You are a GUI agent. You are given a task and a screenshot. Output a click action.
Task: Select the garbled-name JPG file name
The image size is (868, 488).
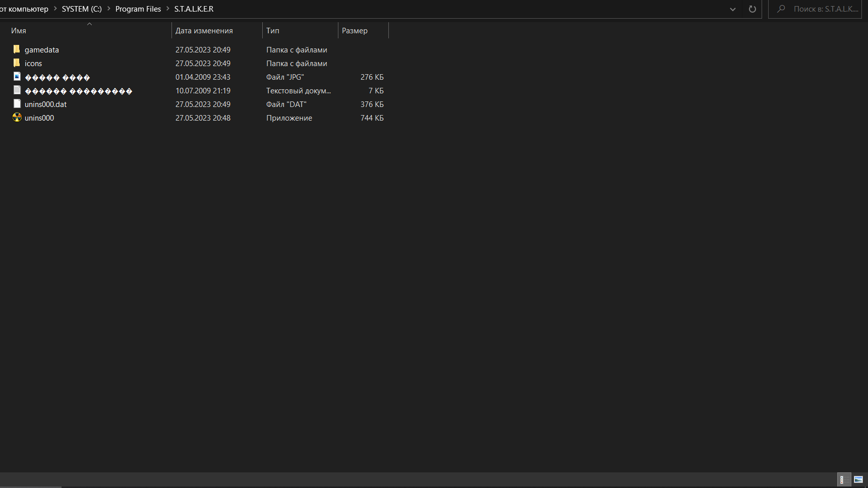click(57, 77)
